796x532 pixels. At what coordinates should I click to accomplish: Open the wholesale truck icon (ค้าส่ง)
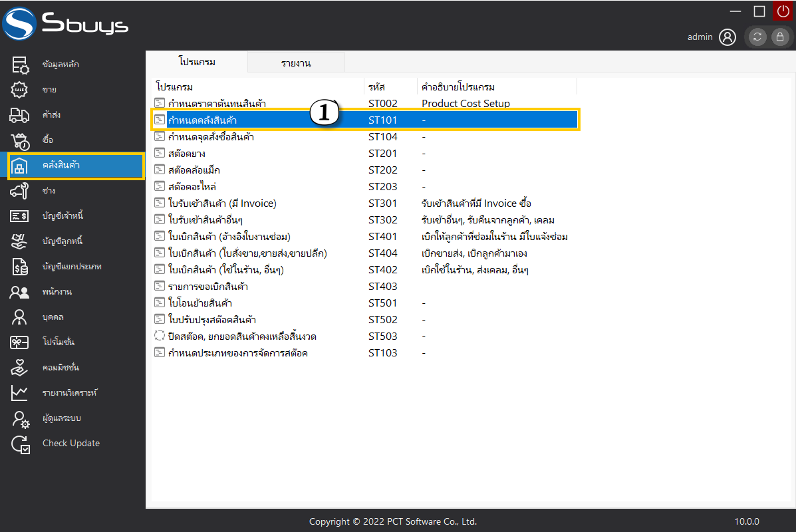(x=20, y=115)
